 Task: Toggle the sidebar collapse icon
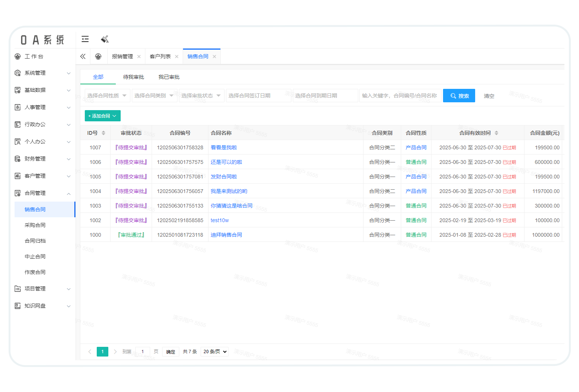(x=85, y=39)
